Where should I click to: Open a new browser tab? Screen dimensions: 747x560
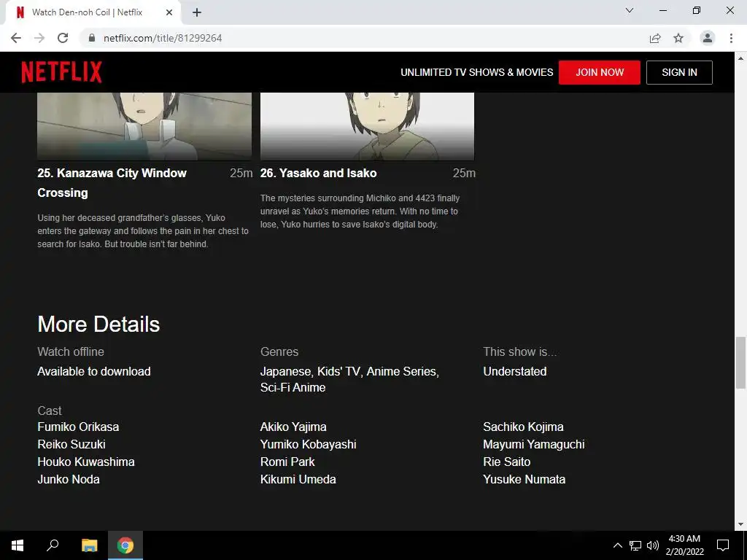pyautogui.click(x=197, y=12)
